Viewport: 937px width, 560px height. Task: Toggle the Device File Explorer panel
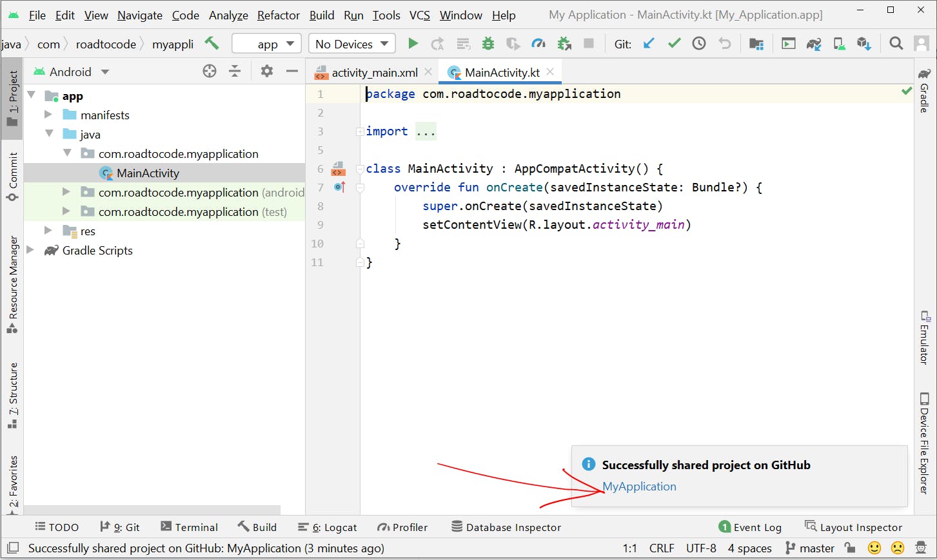[925, 443]
